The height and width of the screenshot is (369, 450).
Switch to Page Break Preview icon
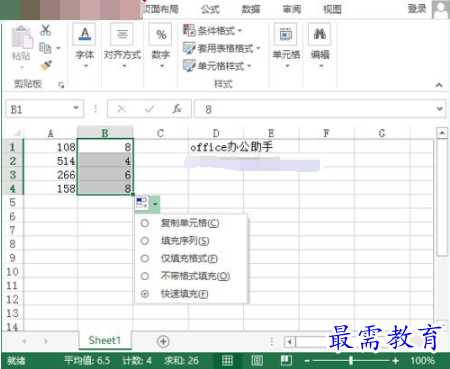(x=286, y=360)
